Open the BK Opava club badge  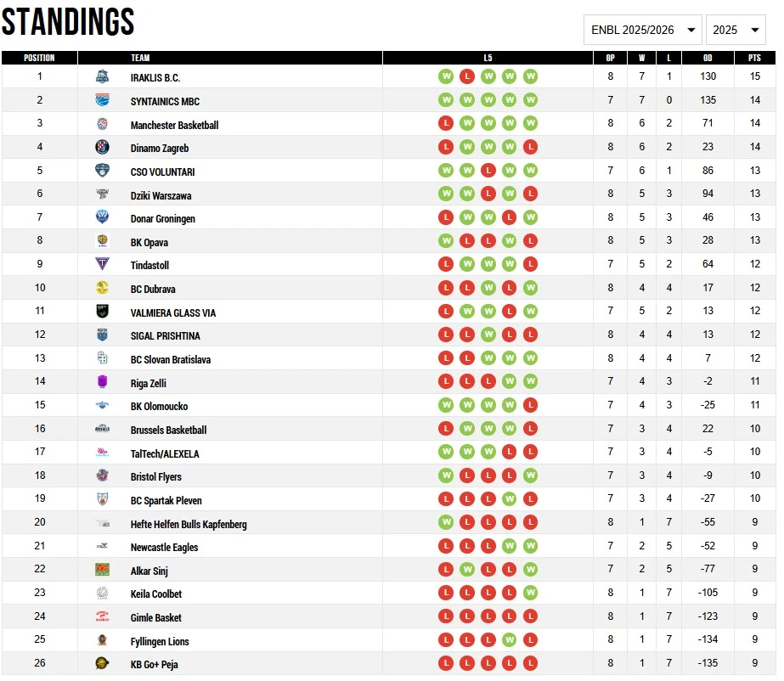click(102, 241)
